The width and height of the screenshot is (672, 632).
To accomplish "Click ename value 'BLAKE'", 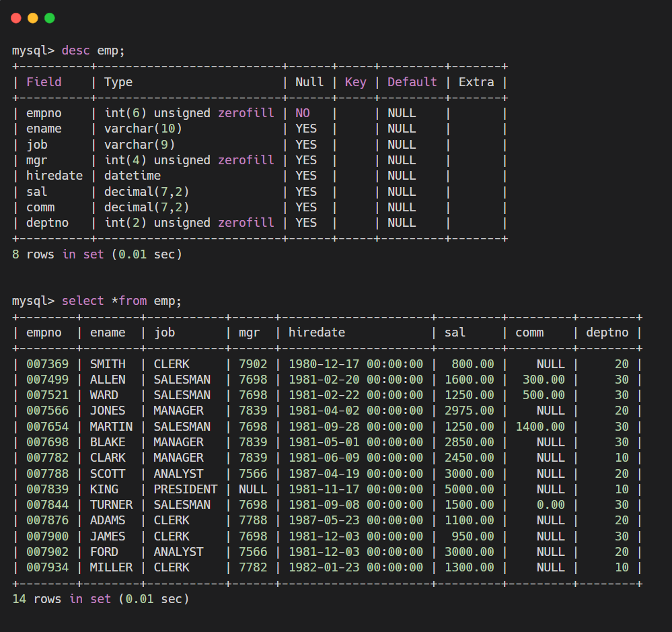I will [108, 442].
